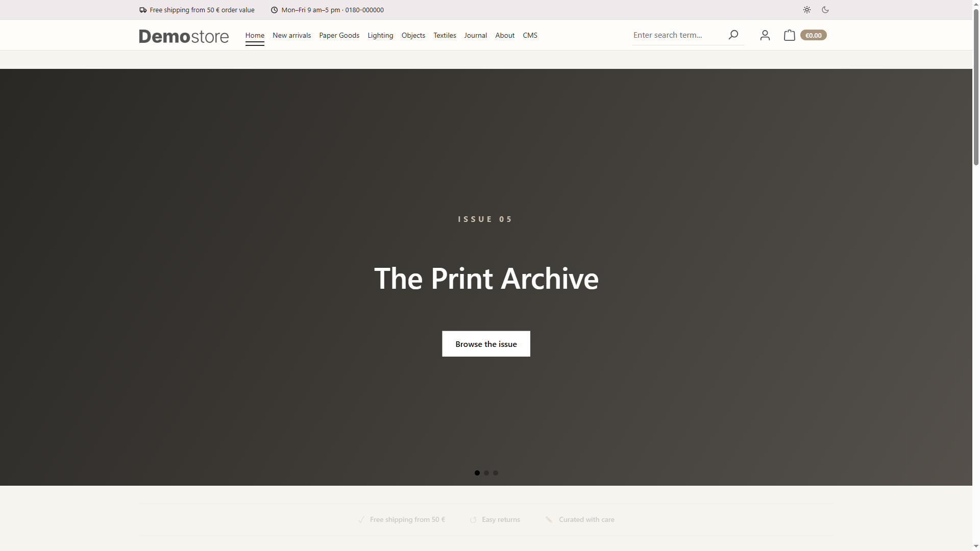Viewport: 980px width, 551px height.
Task: Click the returns icon beside Easy returns
Action: [473, 519]
